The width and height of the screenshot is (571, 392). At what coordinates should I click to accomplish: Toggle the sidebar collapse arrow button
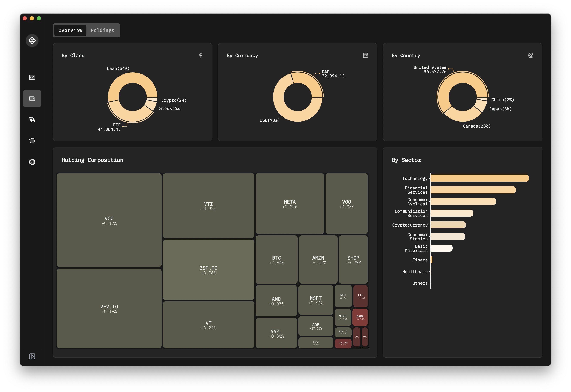(32, 356)
